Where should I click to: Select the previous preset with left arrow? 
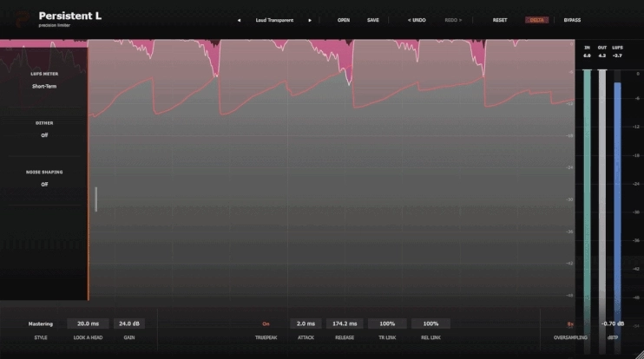239,20
